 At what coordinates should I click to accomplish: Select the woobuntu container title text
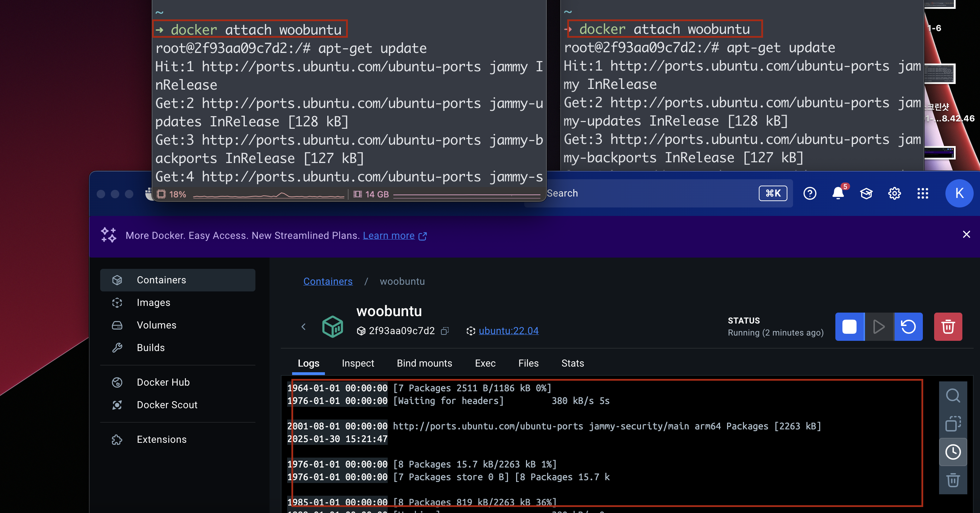click(x=389, y=311)
